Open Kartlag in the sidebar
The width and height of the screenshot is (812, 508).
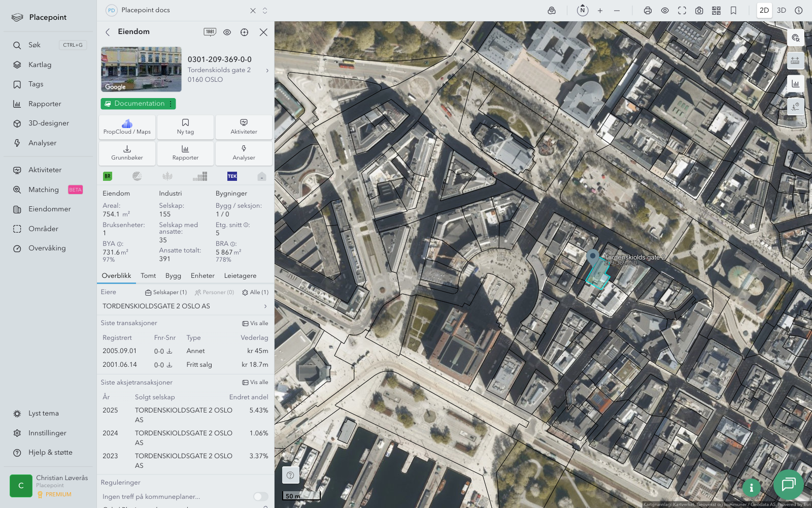40,65
